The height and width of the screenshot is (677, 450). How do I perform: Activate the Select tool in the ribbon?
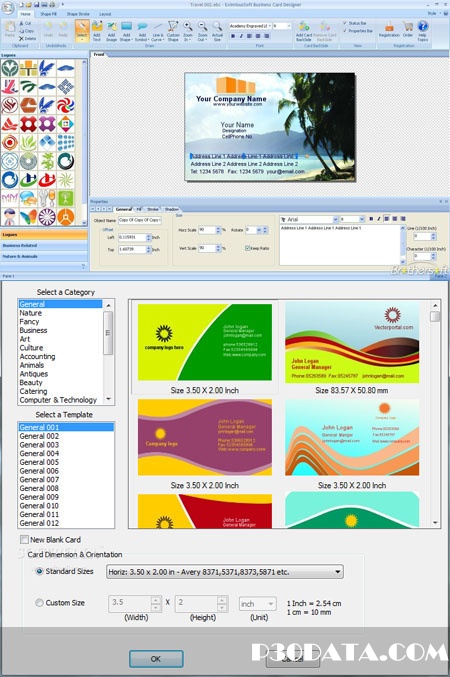pos(82,31)
